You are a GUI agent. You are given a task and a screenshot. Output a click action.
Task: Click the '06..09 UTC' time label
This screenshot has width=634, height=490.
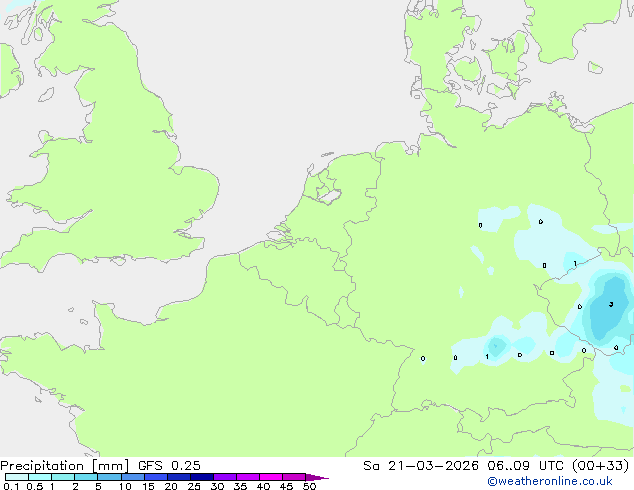[525, 466]
